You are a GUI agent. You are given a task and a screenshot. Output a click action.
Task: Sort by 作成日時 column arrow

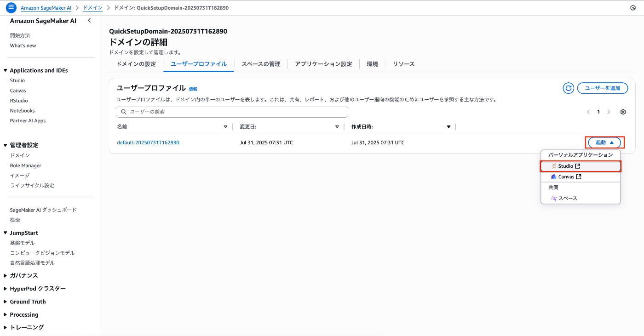pyautogui.click(x=448, y=127)
